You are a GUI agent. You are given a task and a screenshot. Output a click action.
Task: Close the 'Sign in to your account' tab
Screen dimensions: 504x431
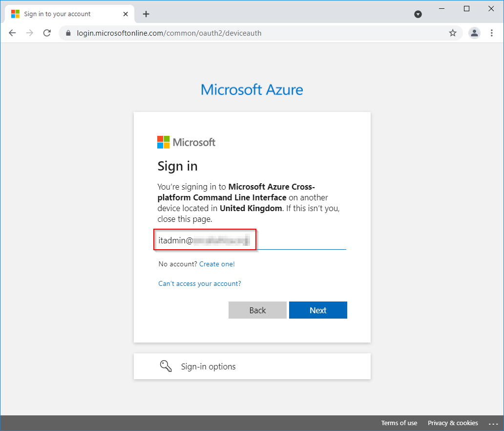point(126,14)
